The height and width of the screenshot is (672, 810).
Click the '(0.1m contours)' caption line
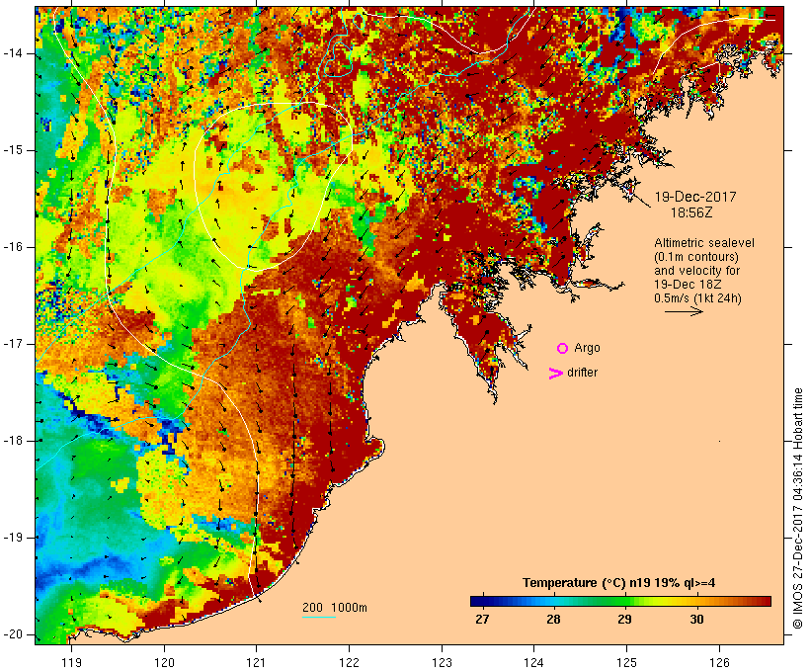click(695, 257)
